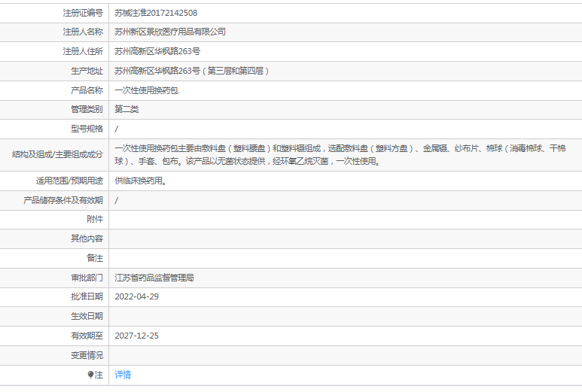The width and height of the screenshot is (582, 392).
Task: Click the 产品名称 label
Action: (87, 90)
